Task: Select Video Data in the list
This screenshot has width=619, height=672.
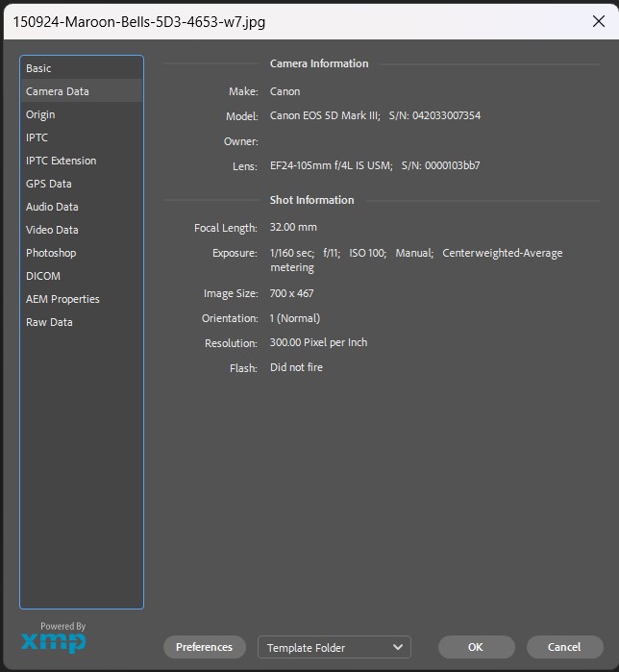Action: 82,230
